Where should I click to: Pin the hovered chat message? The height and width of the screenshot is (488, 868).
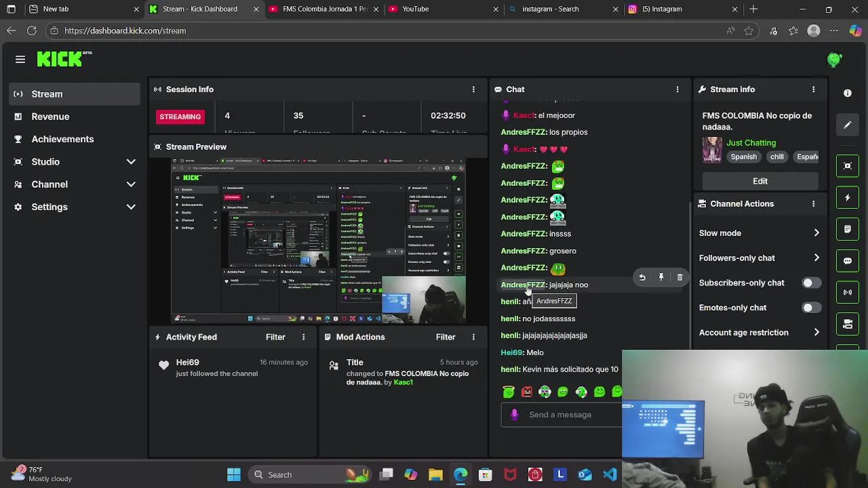[x=661, y=277]
